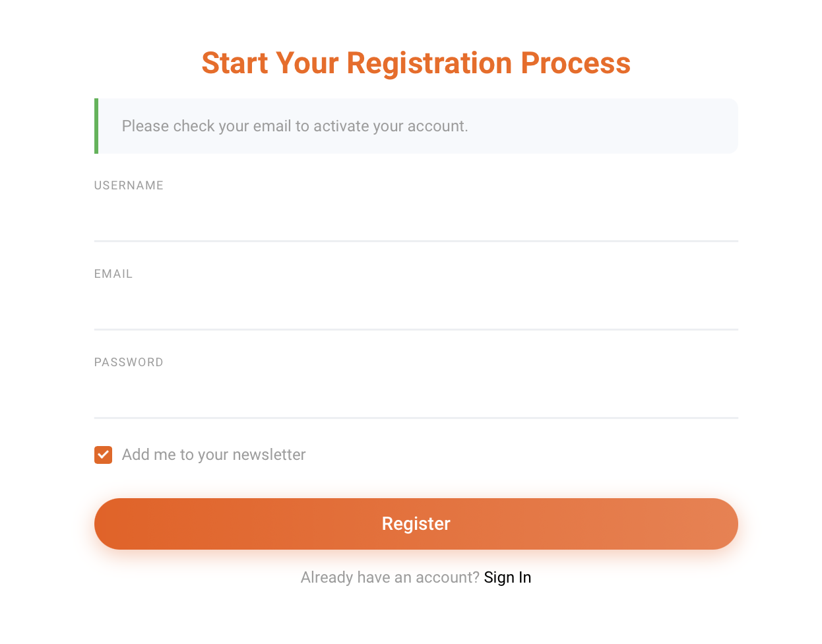Check the newsletter subscription checkbox
Viewport: 822px width, 644px height.
(103, 455)
